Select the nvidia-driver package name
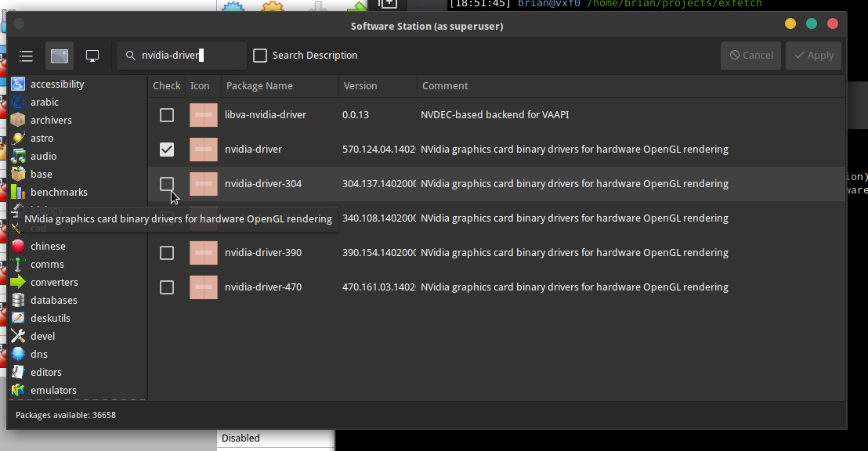 coord(253,150)
